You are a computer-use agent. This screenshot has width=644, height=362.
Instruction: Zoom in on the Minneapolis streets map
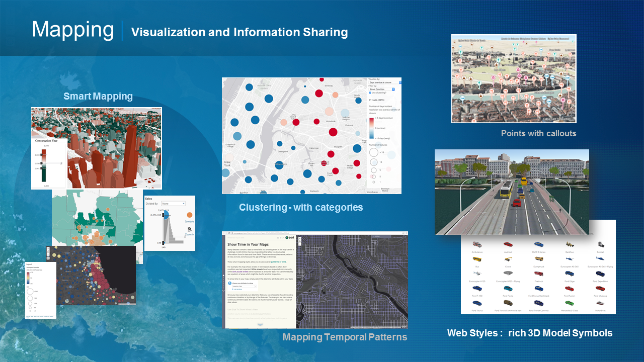pos(300,238)
